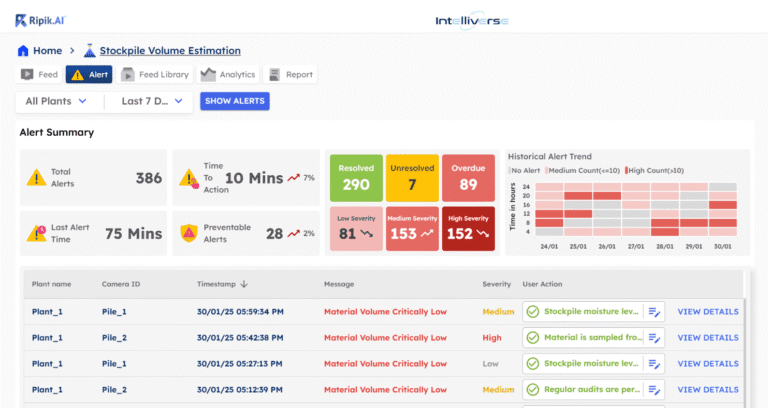Click the edit note icon for Pile_1 first row

coord(655,312)
